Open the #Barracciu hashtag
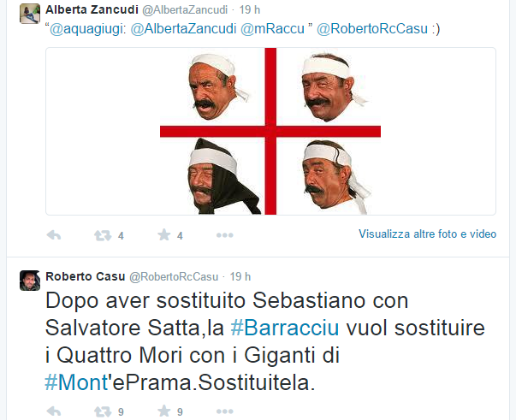Screen dimensions: 516x420 click(x=285, y=328)
